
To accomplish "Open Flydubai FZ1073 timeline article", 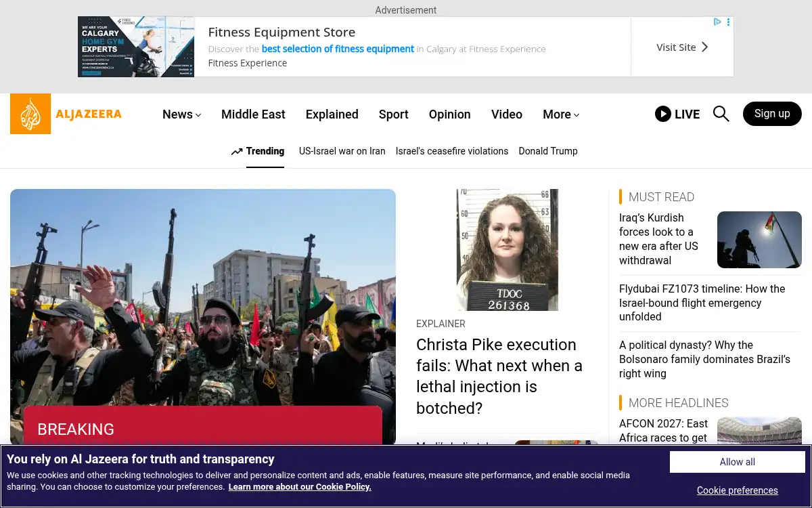I will click(702, 303).
